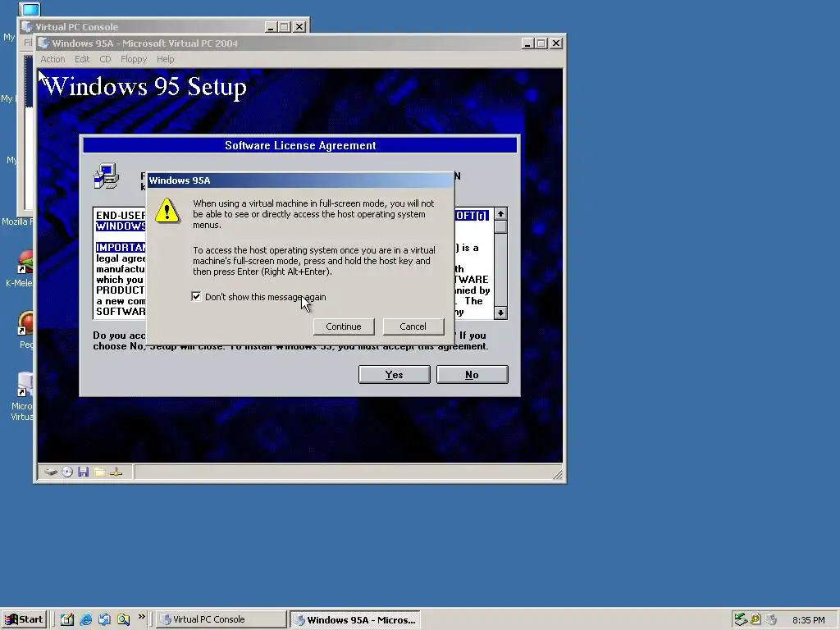Minimize the Windows 95A Virtual PC window
The height and width of the screenshot is (630, 840).
[527, 43]
